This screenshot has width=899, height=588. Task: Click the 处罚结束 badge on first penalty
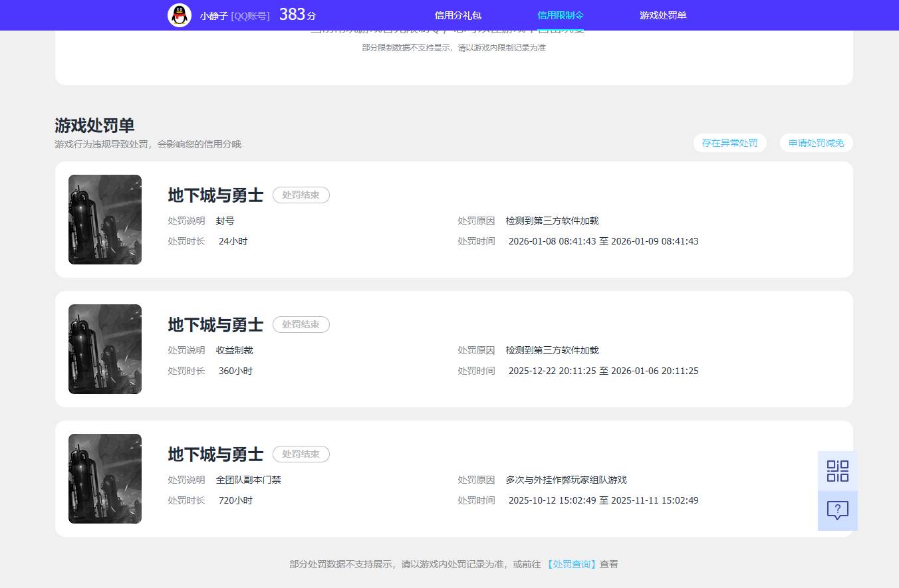[301, 195]
